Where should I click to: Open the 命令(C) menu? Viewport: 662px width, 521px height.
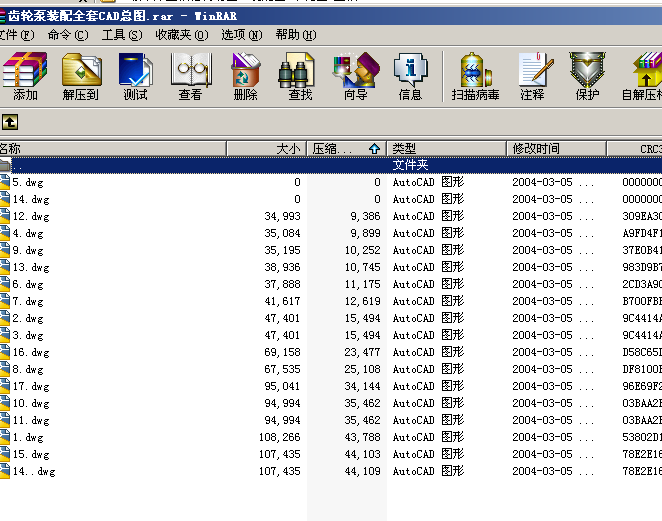click(68, 35)
